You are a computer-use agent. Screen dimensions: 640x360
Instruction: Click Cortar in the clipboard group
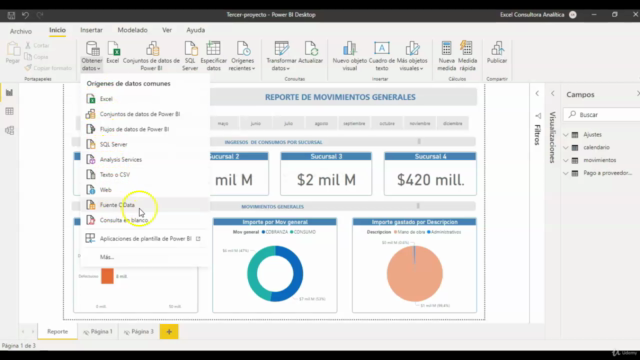tap(37, 45)
